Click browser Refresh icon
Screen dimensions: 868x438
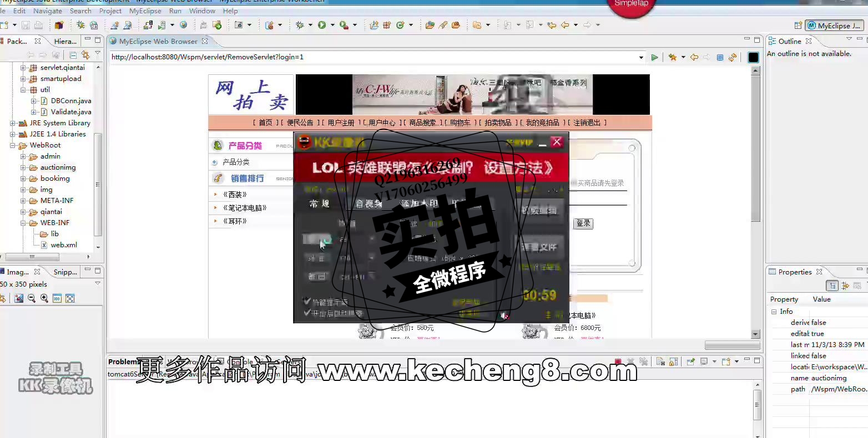(733, 57)
